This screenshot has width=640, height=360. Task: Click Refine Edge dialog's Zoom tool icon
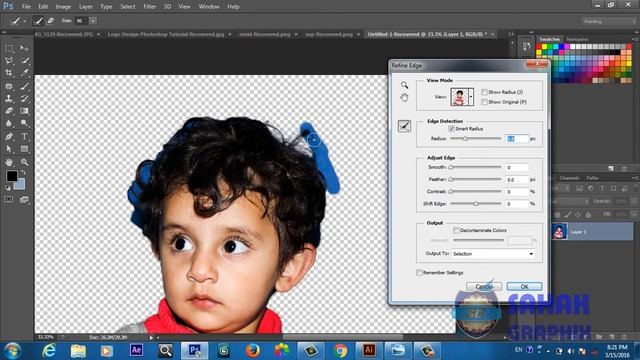[x=404, y=85]
